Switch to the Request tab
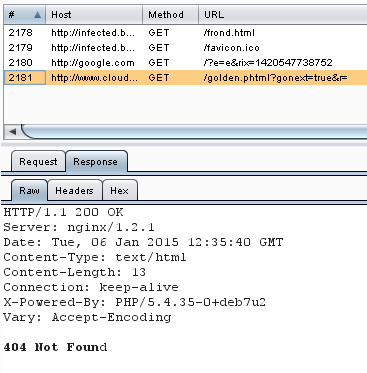The image size is (367, 373). click(x=38, y=162)
